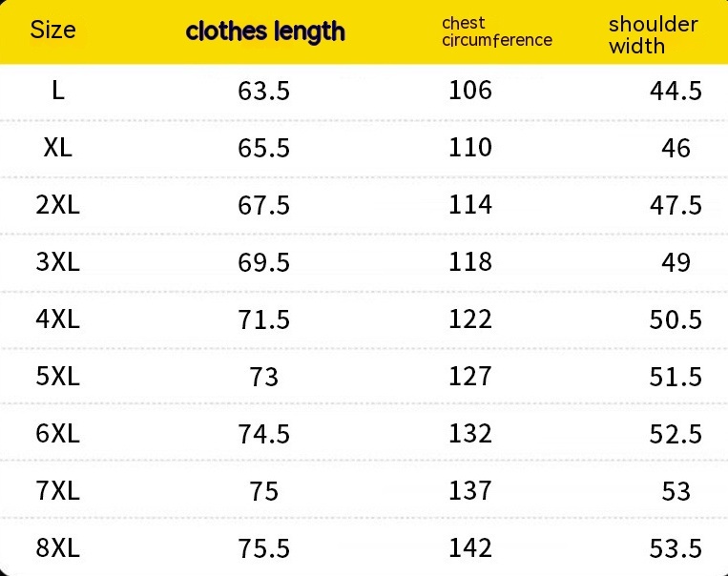Click the shoulder width column header
This screenshot has width=728, height=576.
click(x=654, y=34)
